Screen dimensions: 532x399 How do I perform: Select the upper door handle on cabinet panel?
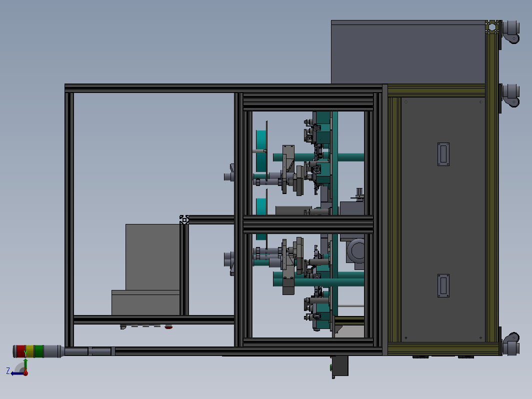point(443,154)
